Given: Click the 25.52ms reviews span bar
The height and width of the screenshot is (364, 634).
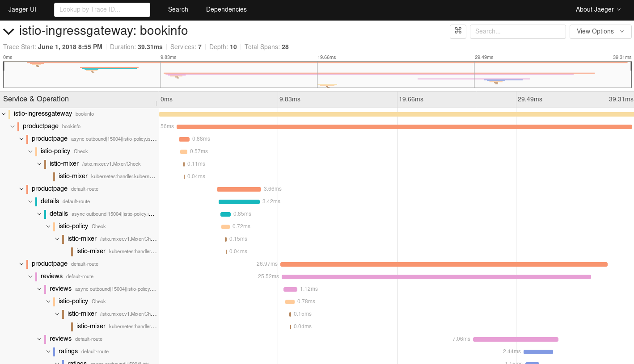Looking at the screenshot, I should 436,277.
